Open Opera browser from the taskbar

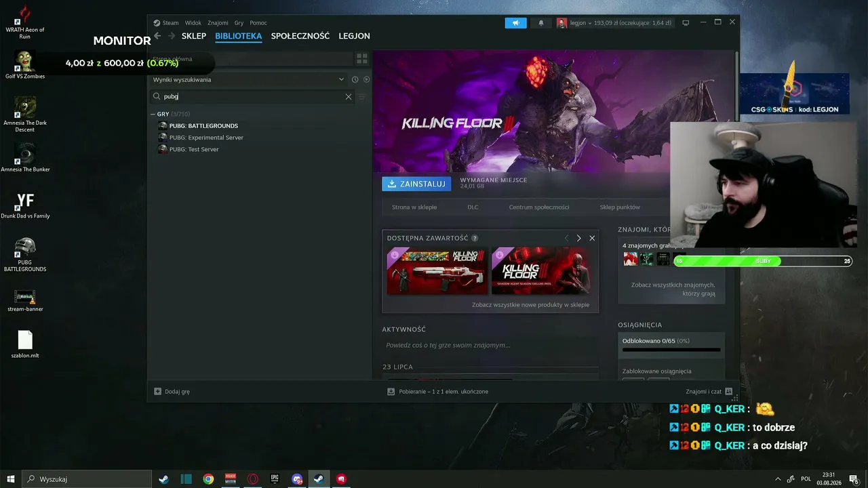pyautogui.click(x=252, y=479)
